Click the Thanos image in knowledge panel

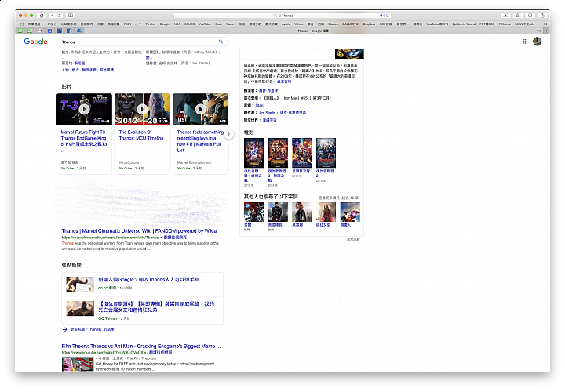[x=349, y=53]
